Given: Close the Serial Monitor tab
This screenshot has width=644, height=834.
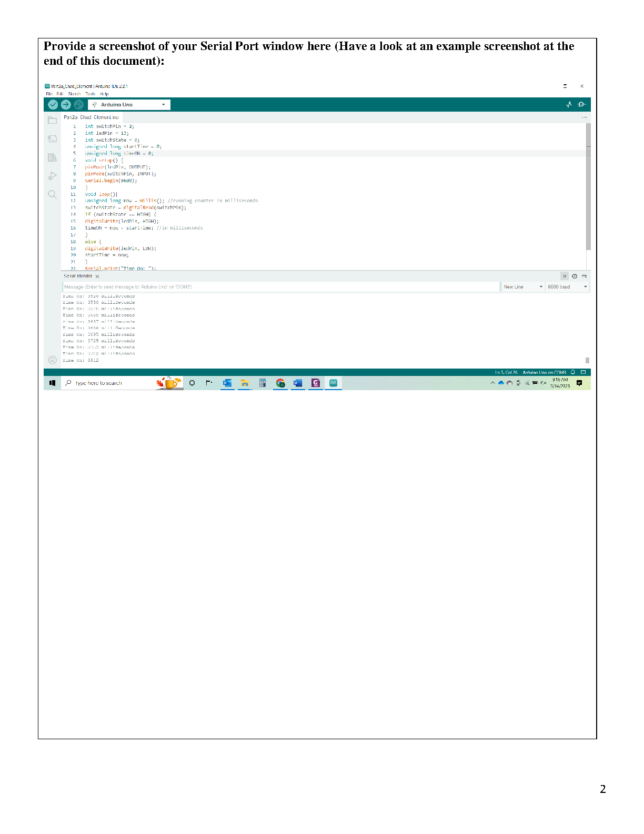Looking at the screenshot, I should pos(97,276).
